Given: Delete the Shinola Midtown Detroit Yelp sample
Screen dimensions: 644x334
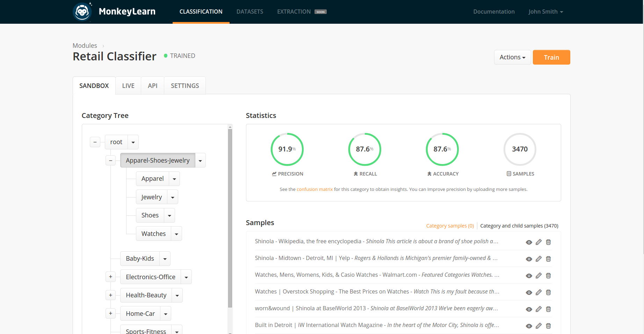Looking at the screenshot, I should pos(549,259).
